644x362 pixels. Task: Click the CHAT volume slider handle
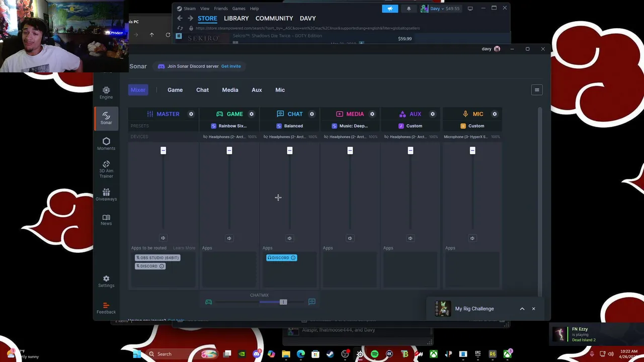(x=289, y=150)
